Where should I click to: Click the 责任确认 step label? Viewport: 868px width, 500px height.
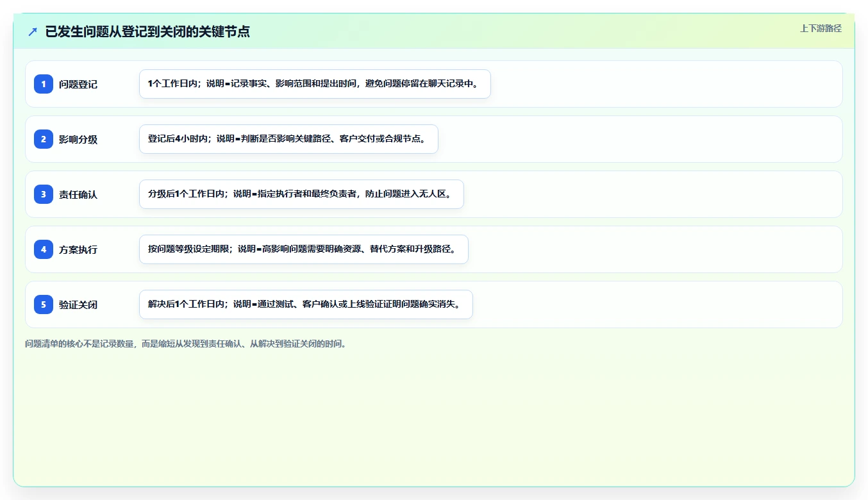click(78, 194)
